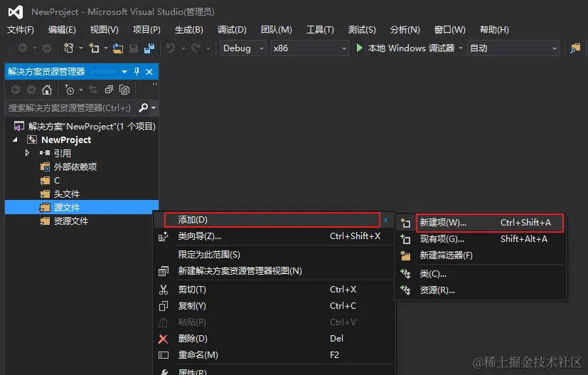The width and height of the screenshot is (588, 375).
Task: Open the Debug configuration dropdown
Action: point(262,48)
